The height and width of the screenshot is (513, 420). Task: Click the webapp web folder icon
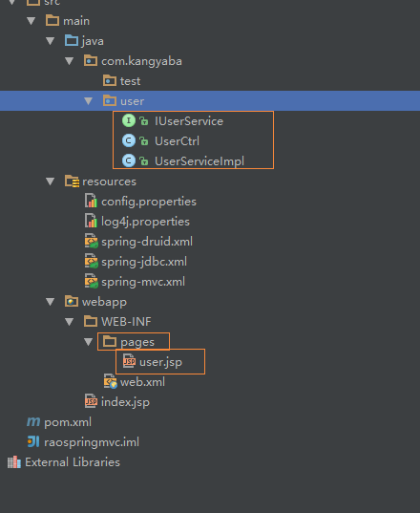coord(72,301)
